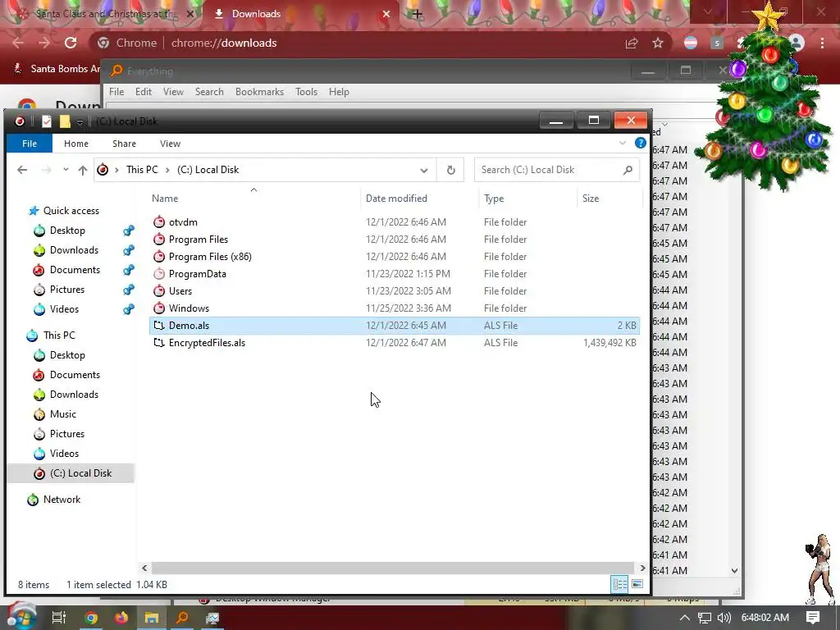The width and height of the screenshot is (840, 630).
Task: Click the Santa Bombs bookmark in Chrome
Action: [57, 69]
